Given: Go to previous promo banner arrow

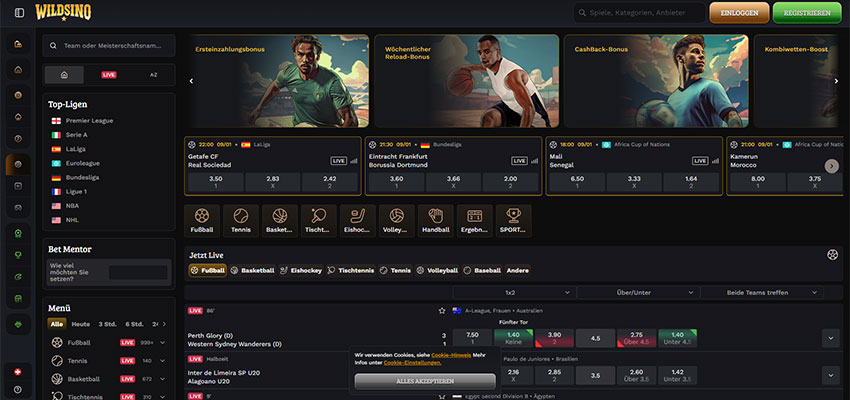Looking at the screenshot, I should pos(191,81).
